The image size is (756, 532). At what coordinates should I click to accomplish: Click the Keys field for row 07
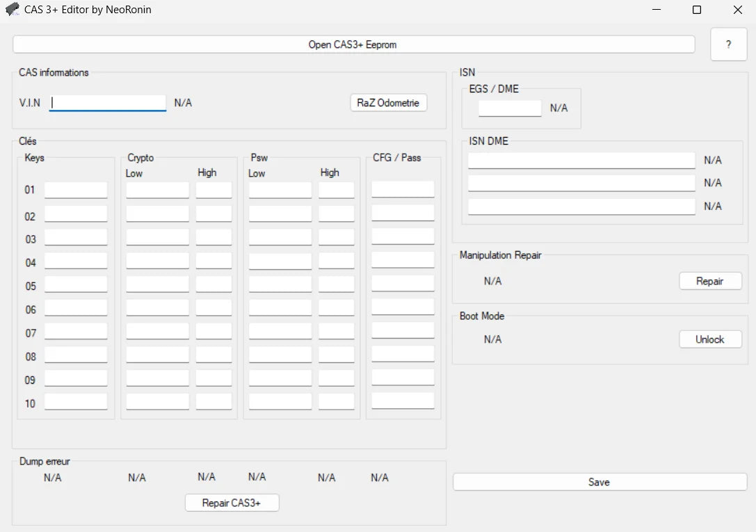pos(76,331)
